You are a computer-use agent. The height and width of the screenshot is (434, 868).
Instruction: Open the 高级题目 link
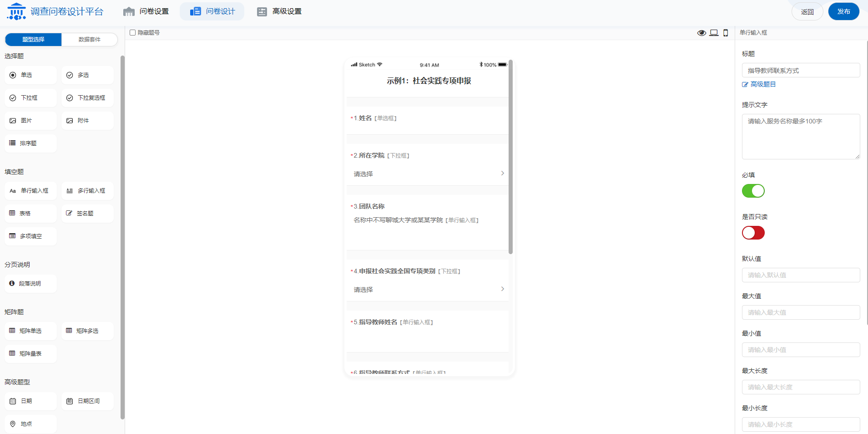(x=762, y=84)
